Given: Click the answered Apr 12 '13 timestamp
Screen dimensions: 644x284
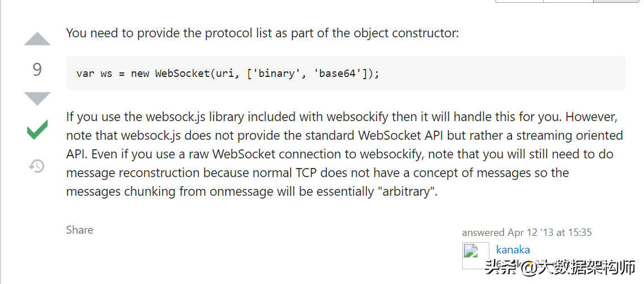Looking at the screenshot, I should click(x=527, y=233).
